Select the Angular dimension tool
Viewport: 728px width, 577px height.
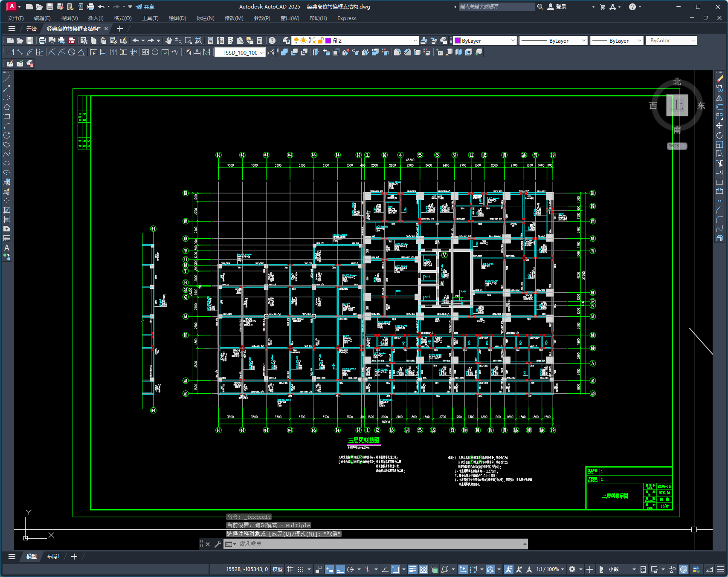click(81, 52)
